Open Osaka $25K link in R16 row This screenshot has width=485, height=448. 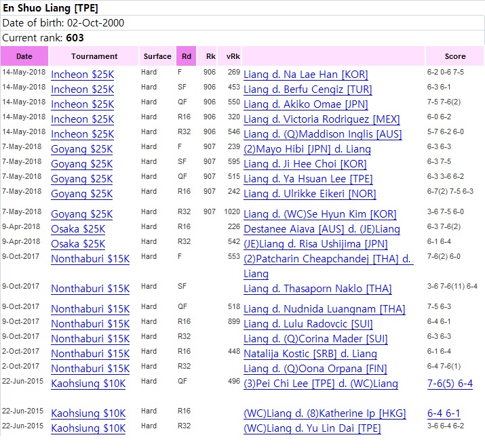(x=78, y=229)
